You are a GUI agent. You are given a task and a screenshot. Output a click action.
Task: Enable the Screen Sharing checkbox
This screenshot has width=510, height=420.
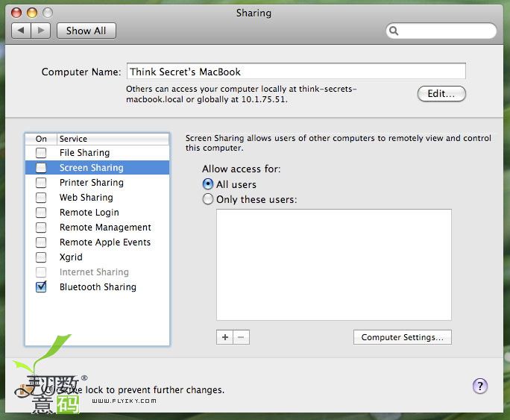click(41, 168)
